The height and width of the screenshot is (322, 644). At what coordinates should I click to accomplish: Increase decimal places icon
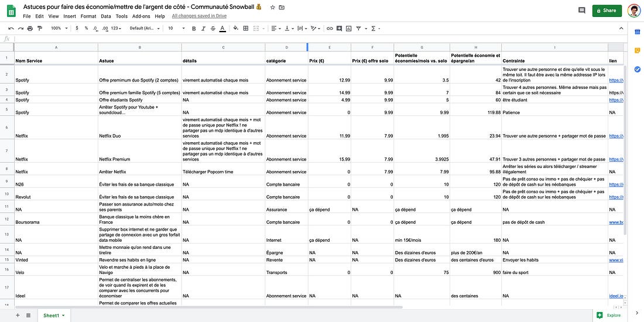click(x=105, y=28)
